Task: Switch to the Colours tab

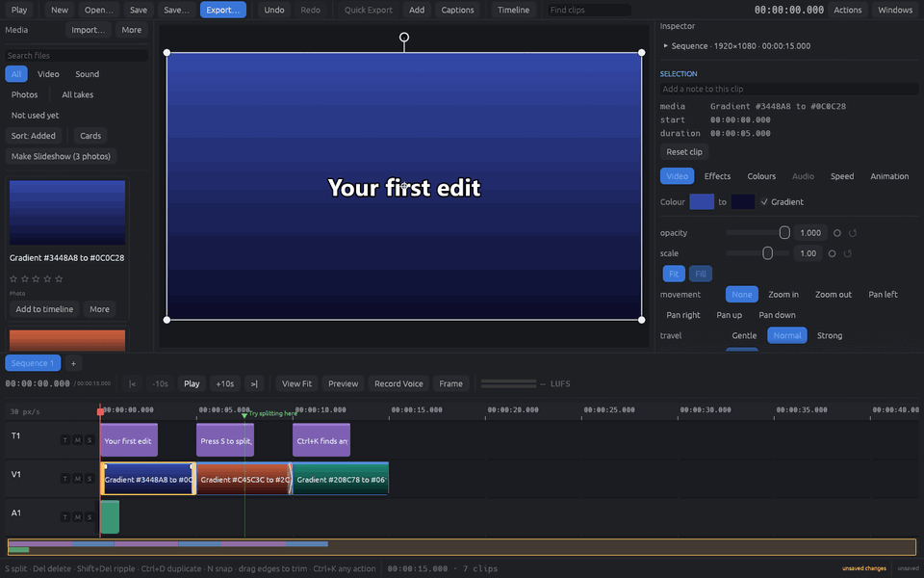Action: (761, 176)
